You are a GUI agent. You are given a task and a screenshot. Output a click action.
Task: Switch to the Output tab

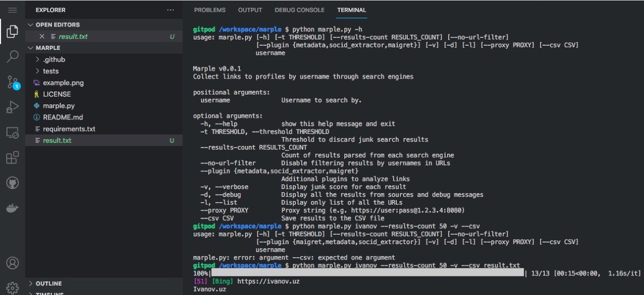[250, 10]
